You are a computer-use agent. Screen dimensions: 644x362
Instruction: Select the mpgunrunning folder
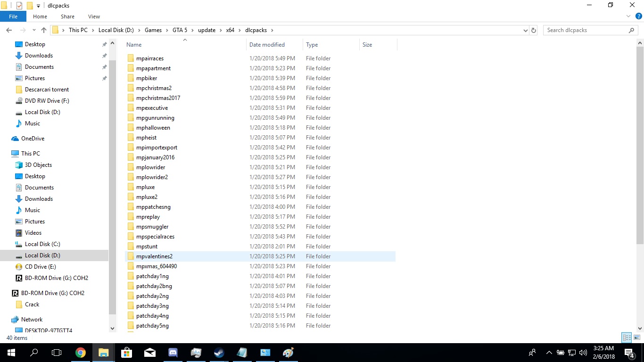click(155, 118)
